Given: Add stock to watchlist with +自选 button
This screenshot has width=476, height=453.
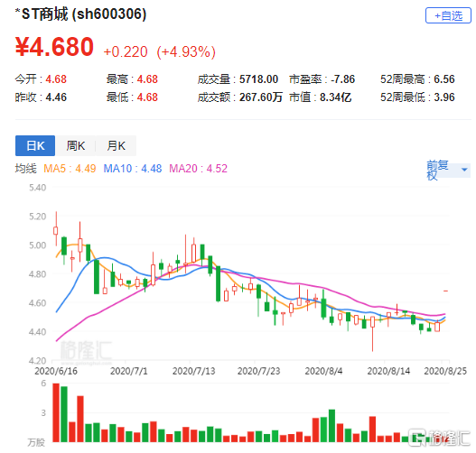Looking at the screenshot, I should 448,15.
